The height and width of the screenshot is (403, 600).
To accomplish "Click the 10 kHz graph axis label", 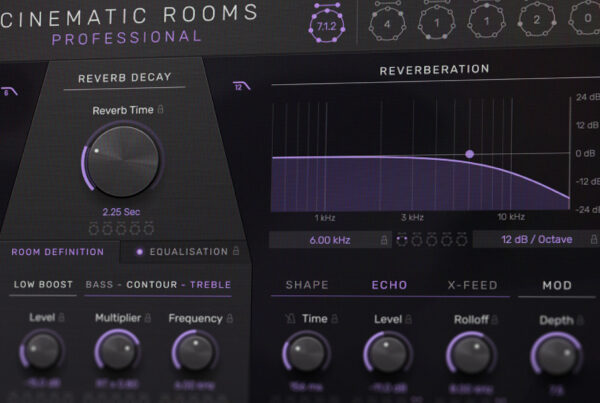I will pos(511,217).
